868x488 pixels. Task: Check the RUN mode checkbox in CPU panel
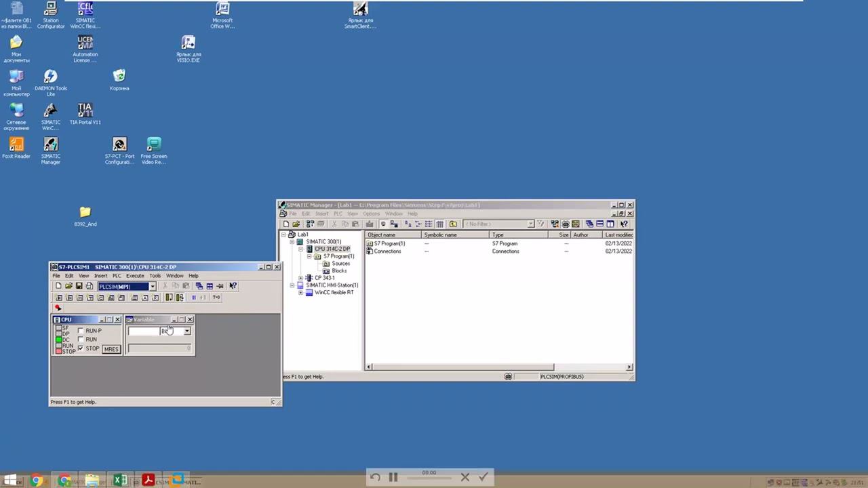tap(81, 340)
